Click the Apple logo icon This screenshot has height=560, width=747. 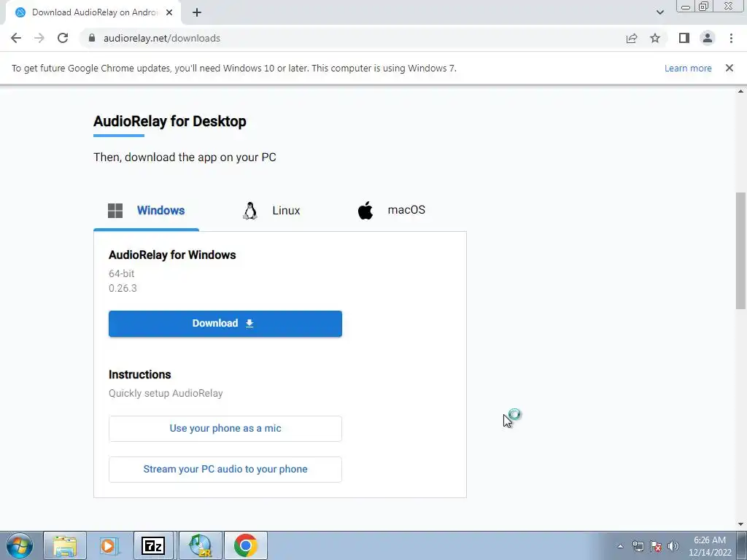[365, 210]
